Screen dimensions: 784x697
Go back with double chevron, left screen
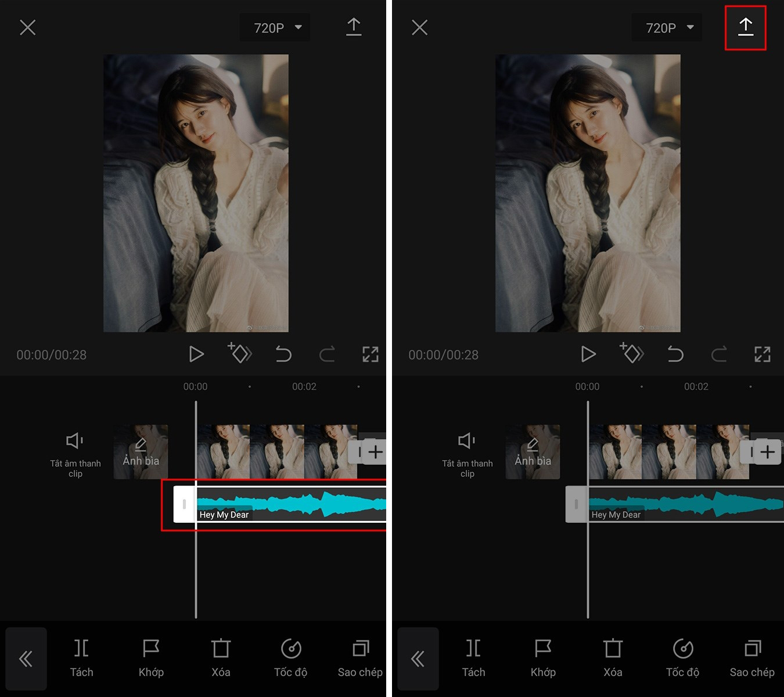point(26,659)
